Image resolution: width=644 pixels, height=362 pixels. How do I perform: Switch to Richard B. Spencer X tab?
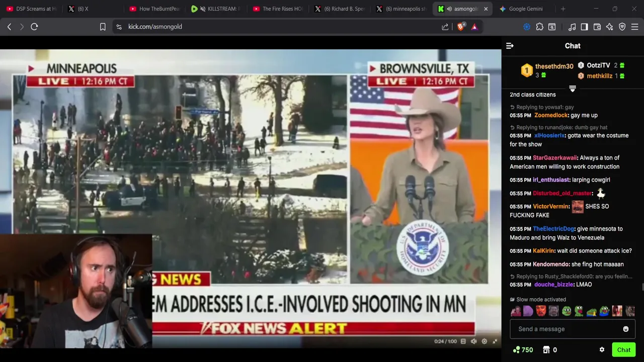(x=340, y=9)
